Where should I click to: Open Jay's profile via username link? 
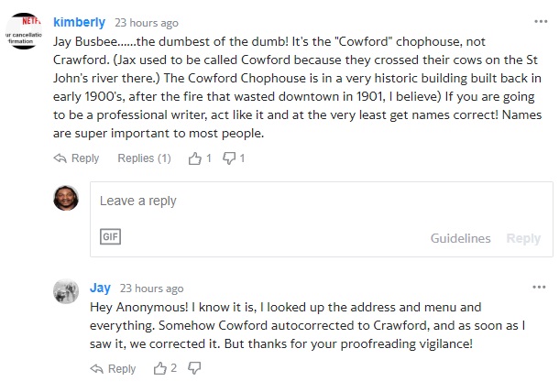[x=100, y=288]
